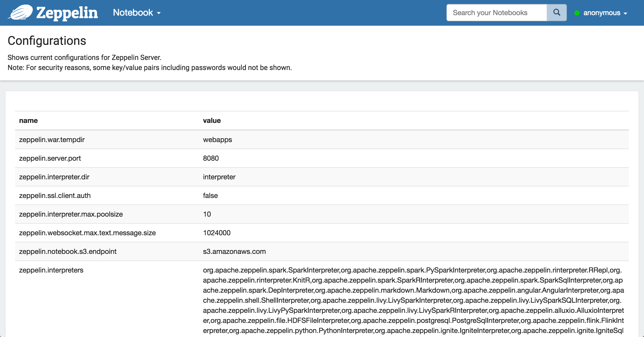Open the Notebook dropdown menu
This screenshot has height=337, width=644.
137,13
